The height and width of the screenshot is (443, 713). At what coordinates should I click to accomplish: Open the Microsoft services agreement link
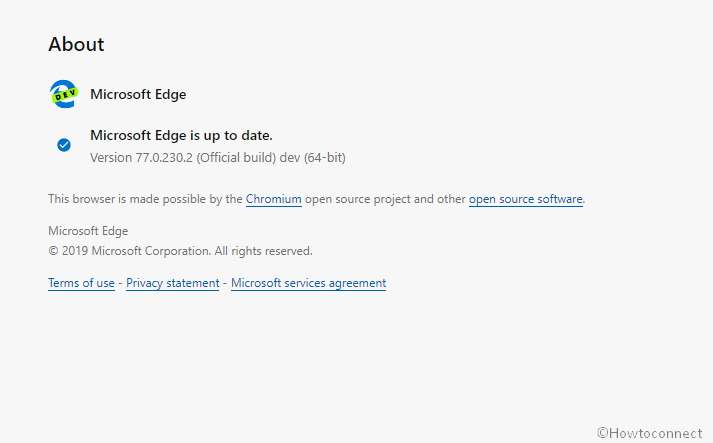(308, 283)
